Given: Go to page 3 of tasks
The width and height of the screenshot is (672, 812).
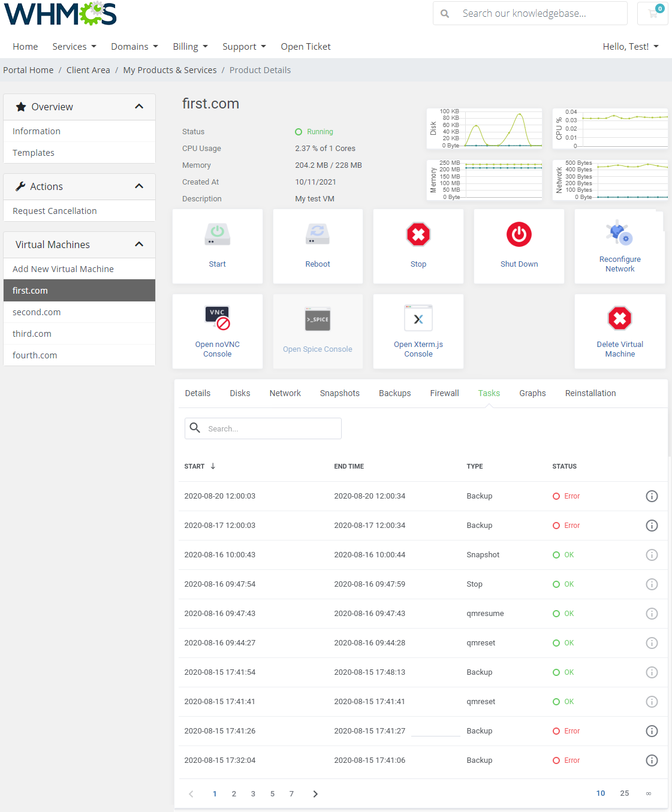Looking at the screenshot, I should click(253, 794).
